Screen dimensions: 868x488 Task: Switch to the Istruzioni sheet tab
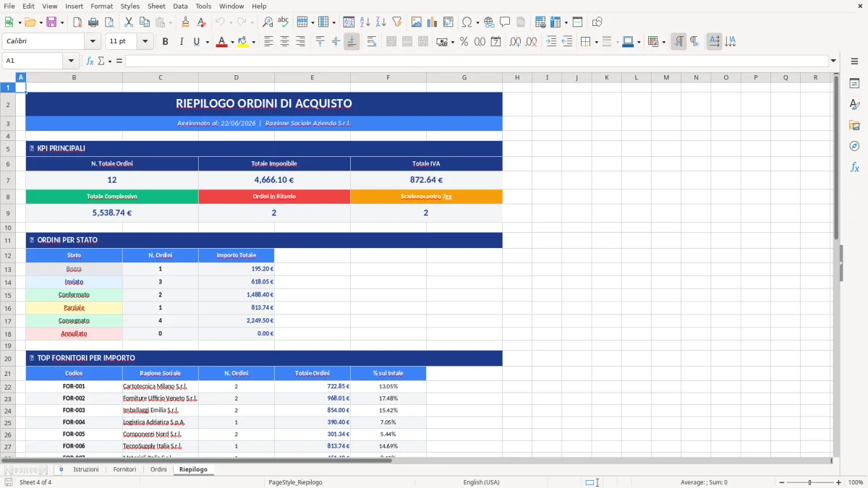(85, 470)
